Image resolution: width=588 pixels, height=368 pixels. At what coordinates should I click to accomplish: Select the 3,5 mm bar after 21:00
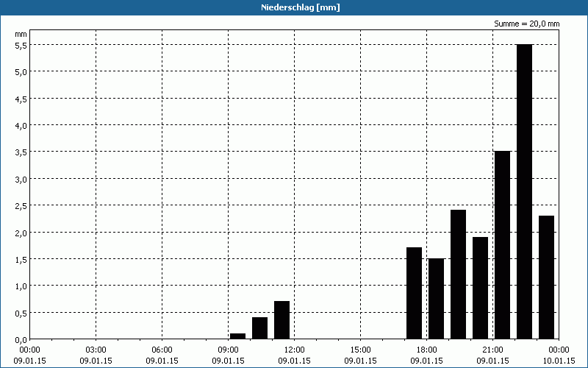click(x=502, y=245)
